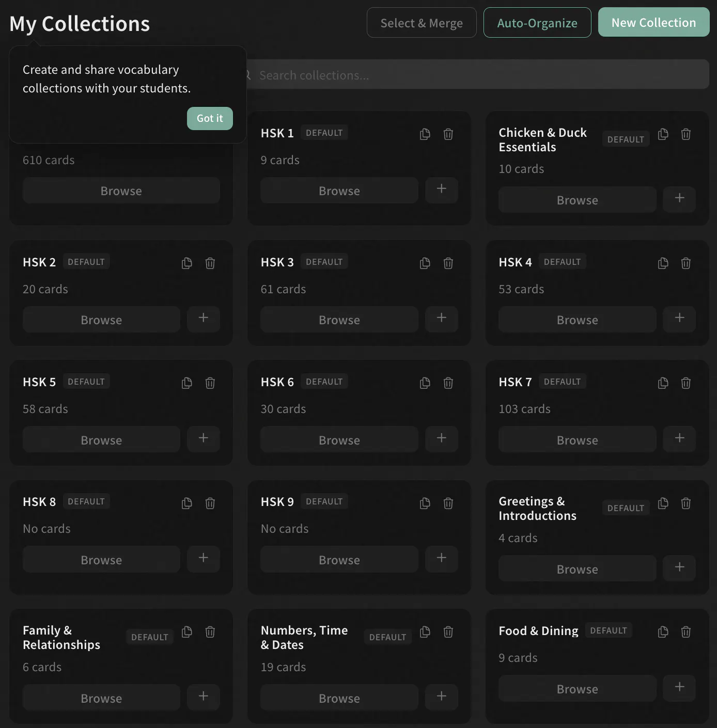The height and width of the screenshot is (728, 717).
Task: Delete the Food & Dining collection
Action: coord(686,632)
